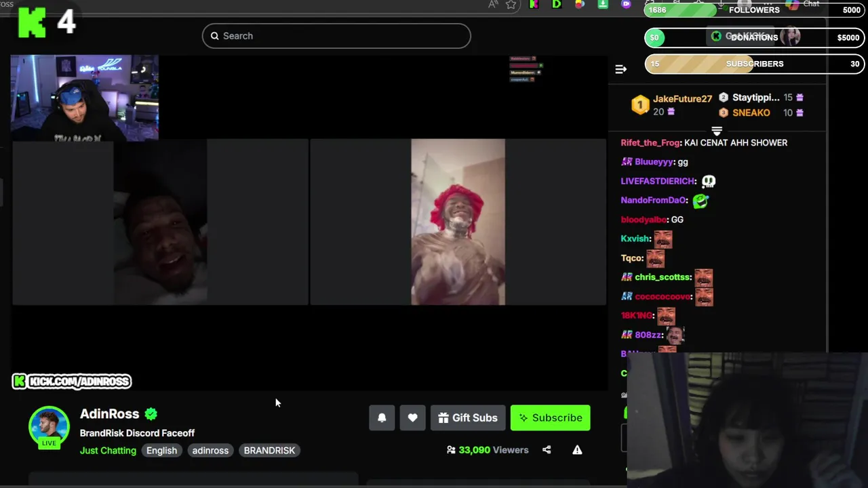Open the Kick logo home link

point(32,22)
